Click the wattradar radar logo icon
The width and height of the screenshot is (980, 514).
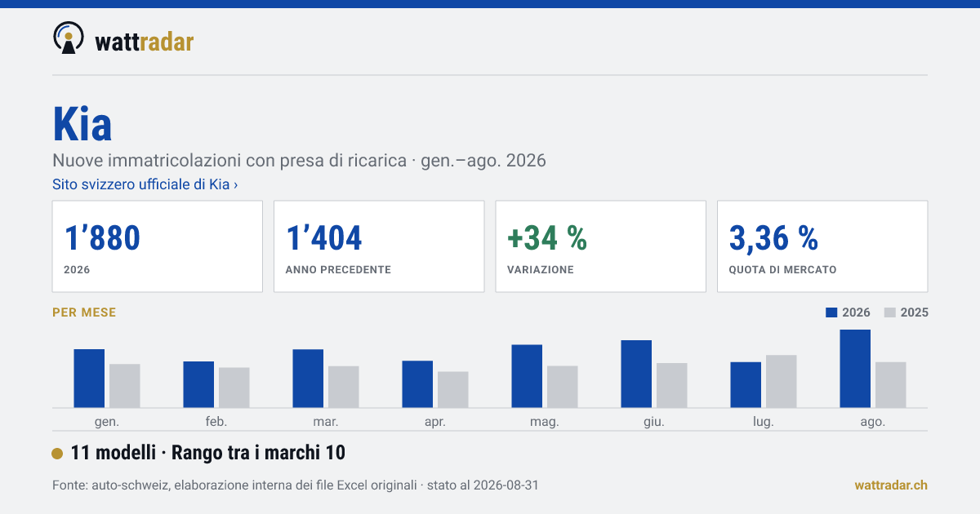click(68, 38)
